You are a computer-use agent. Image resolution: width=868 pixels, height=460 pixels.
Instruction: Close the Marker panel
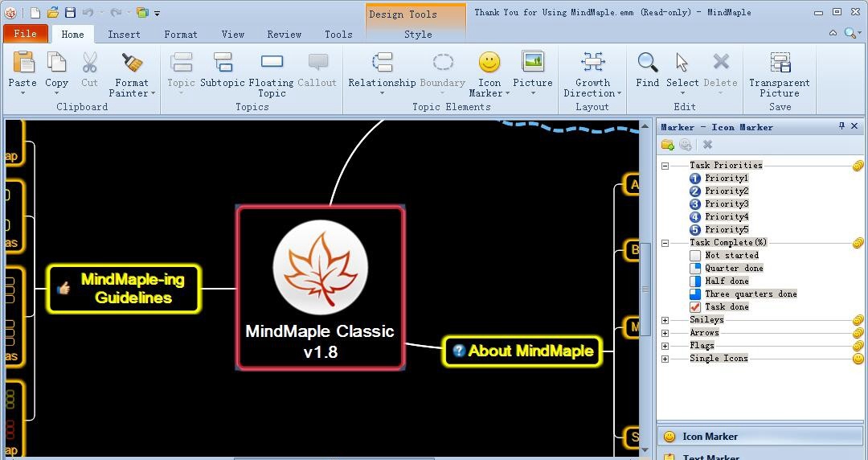click(854, 126)
